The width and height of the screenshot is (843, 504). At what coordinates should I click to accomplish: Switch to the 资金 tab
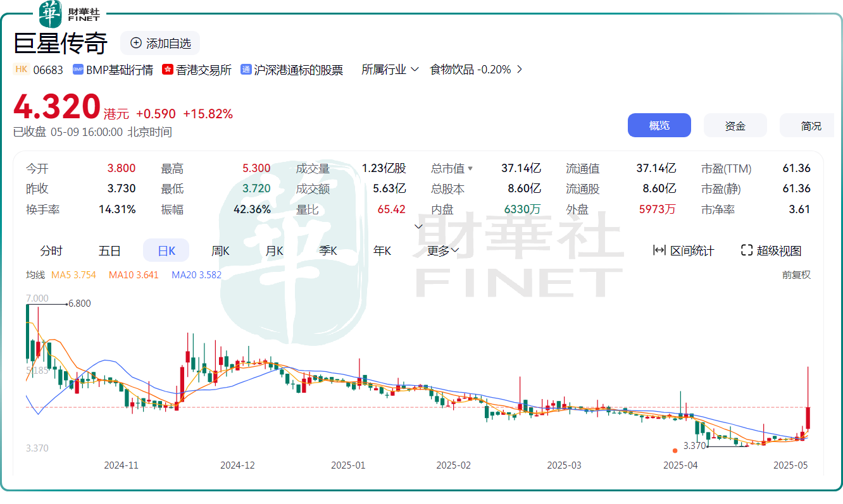(x=735, y=126)
